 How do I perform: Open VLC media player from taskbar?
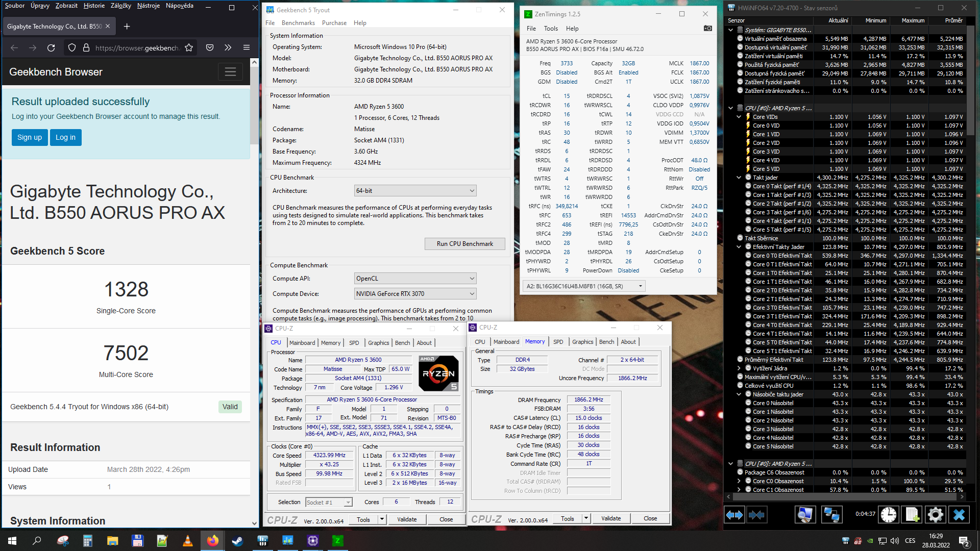[188, 541]
